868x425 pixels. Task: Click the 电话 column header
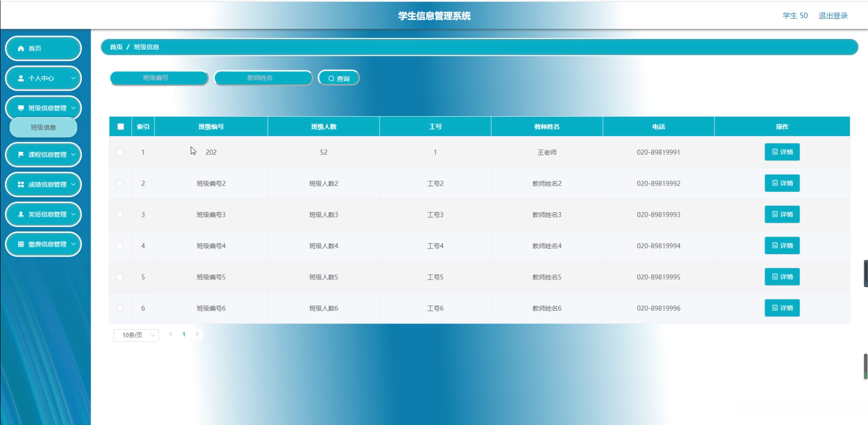pyautogui.click(x=658, y=127)
